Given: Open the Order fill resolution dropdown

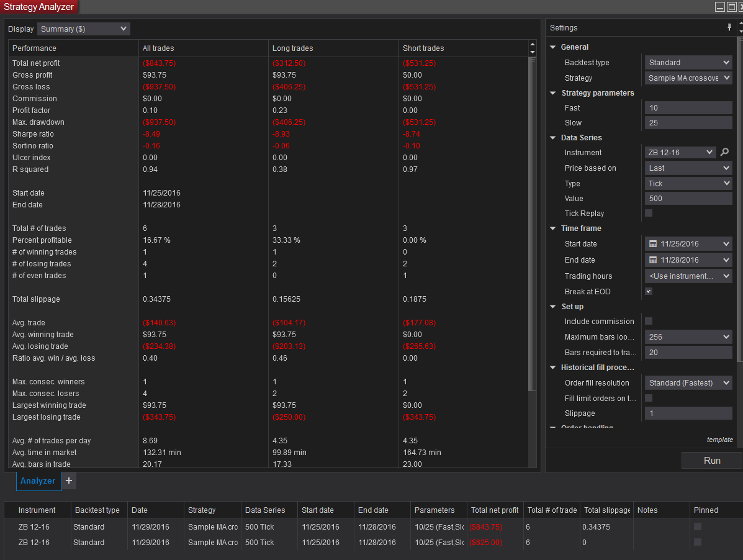Looking at the screenshot, I should point(688,383).
